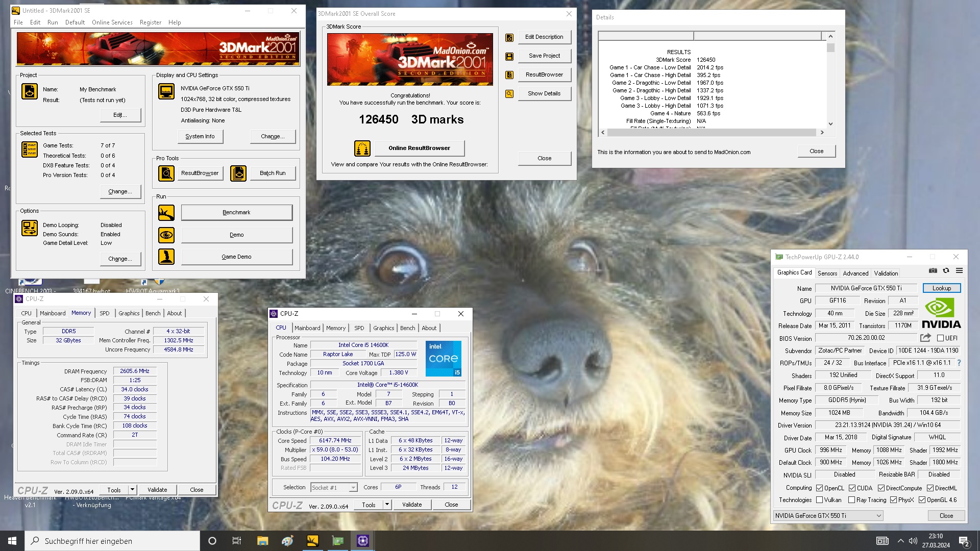Click the Save Project floppy icon
The width and height of the screenshot is (980, 551).
509,57
